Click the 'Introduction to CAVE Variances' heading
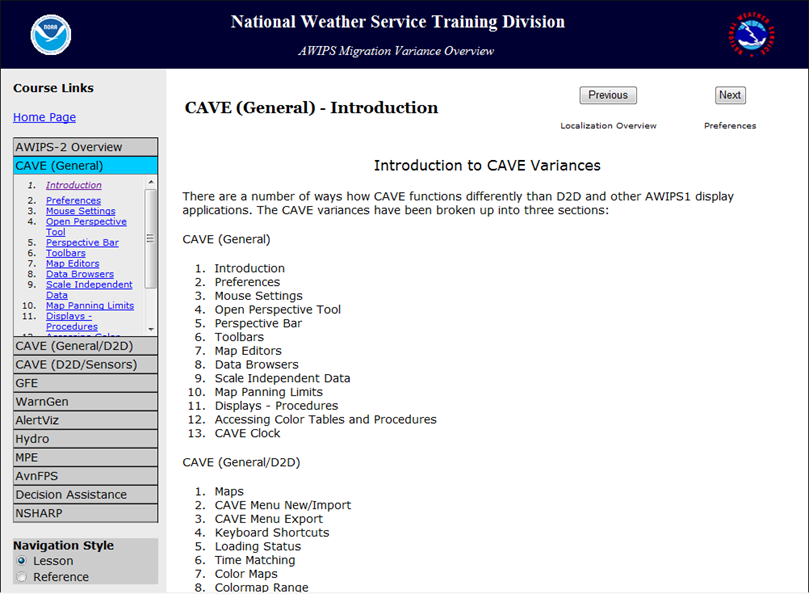Image resolution: width=809 pixels, height=594 pixels. click(x=487, y=165)
